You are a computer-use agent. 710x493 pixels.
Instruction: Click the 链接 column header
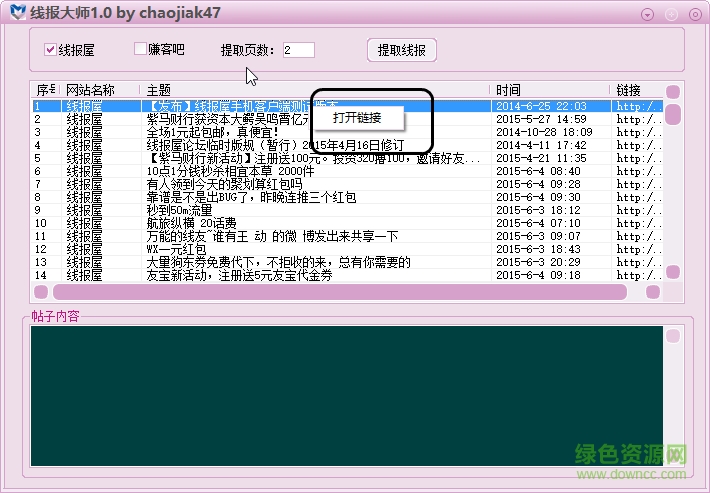[x=636, y=90]
